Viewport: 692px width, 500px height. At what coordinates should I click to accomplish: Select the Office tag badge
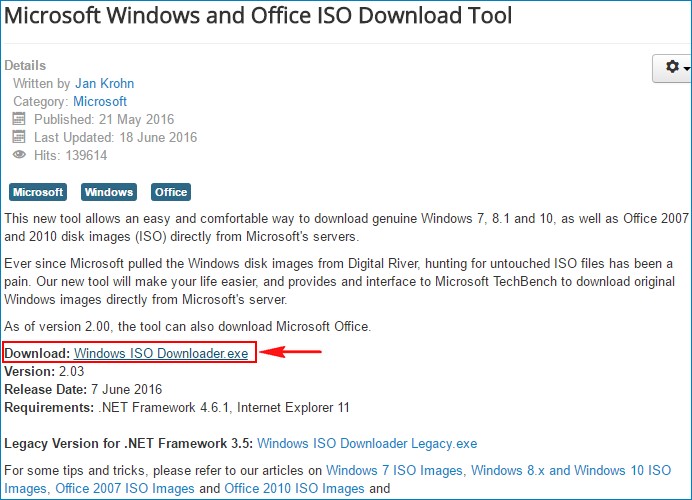tap(171, 192)
